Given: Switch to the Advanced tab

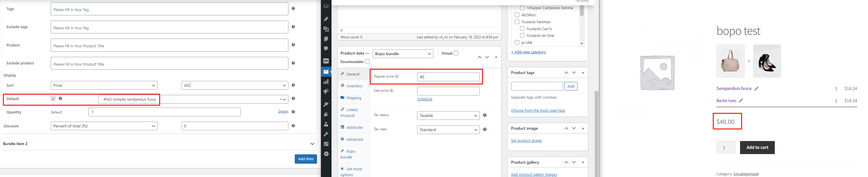Looking at the screenshot, I should 354,139.
